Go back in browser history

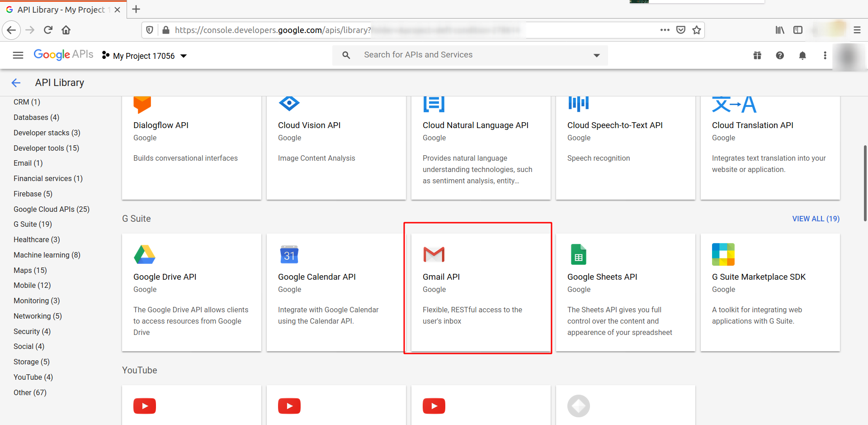coord(11,30)
